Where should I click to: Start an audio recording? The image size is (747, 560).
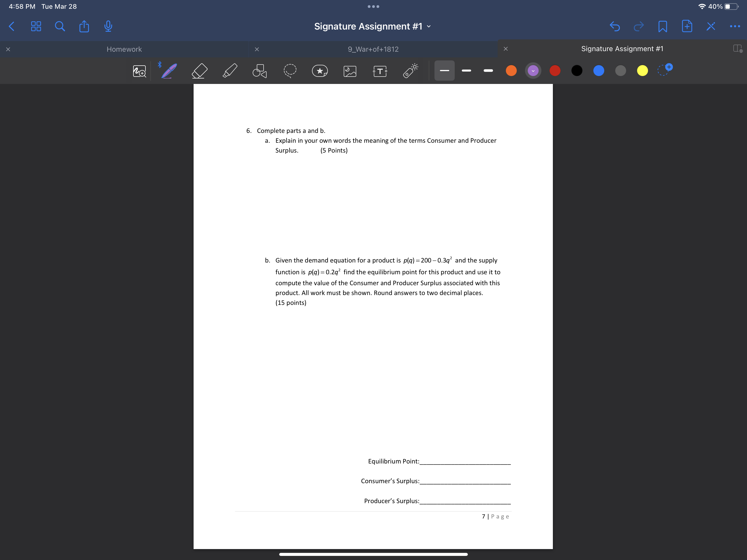[108, 26]
